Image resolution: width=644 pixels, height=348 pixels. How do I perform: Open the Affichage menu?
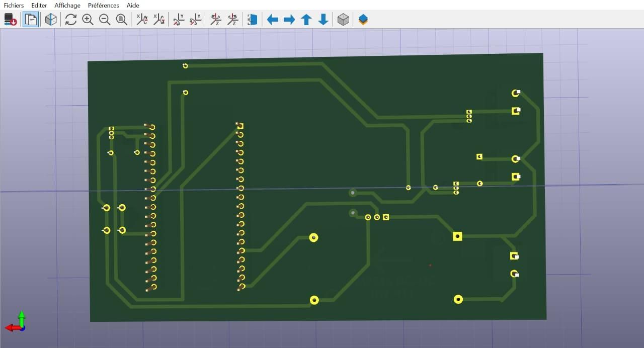(67, 5)
